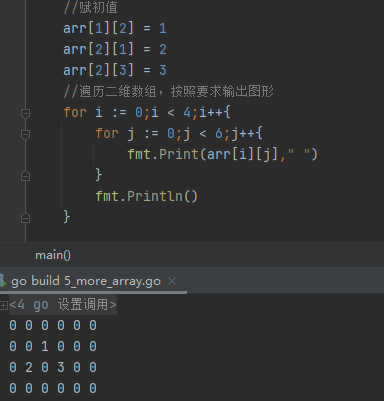Click the fmt.Print(arr[i][j]," ") statement
This screenshot has width=384, height=401.
pyautogui.click(x=223, y=154)
